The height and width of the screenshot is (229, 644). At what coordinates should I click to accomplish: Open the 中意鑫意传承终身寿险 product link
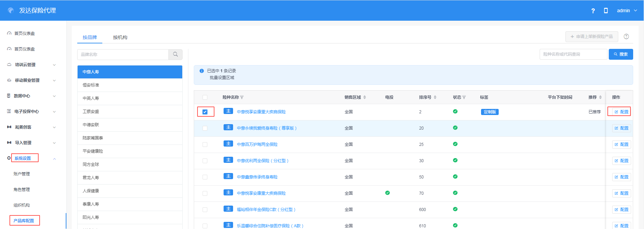pos(257,177)
